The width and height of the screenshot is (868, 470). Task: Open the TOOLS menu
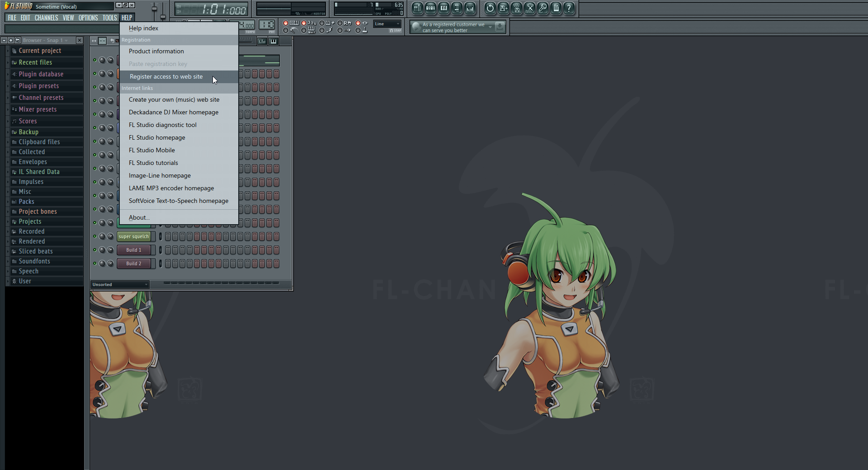tap(109, 18)
